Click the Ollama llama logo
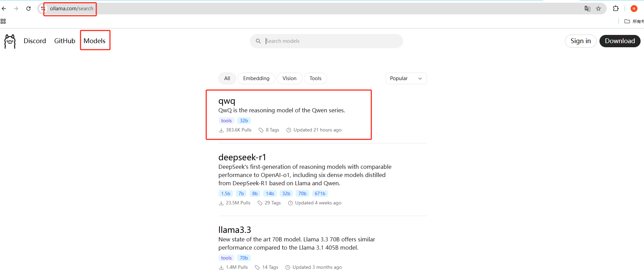The height and width of the screenshot is (277, 644). point(10,41)
